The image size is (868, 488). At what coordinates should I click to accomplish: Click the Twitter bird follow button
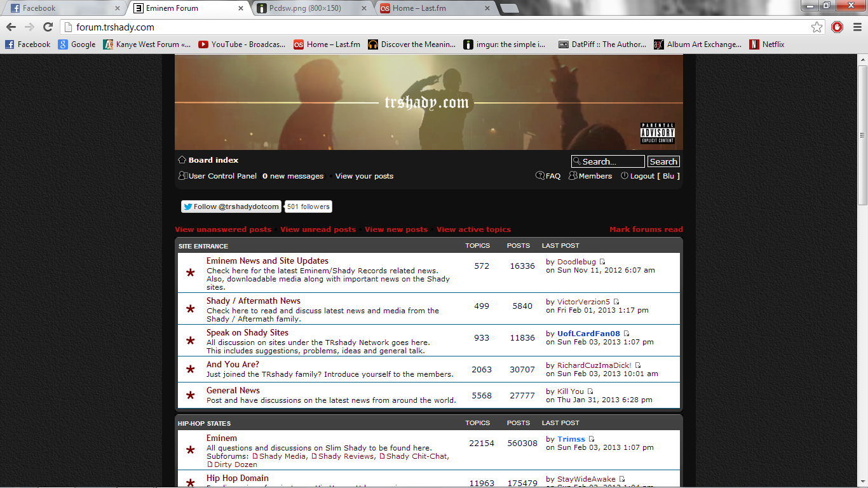coord(231,207)
